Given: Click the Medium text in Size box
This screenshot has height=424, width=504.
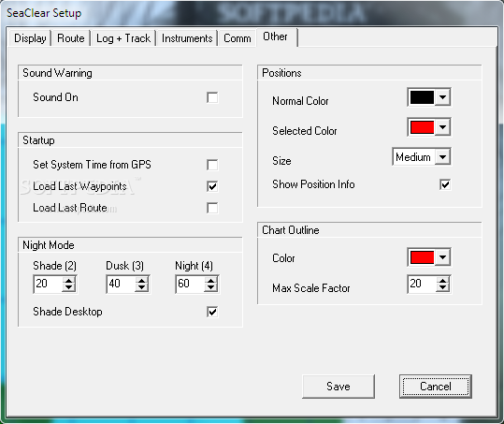Looking at the screenshot, I should (x=413, y=157).
